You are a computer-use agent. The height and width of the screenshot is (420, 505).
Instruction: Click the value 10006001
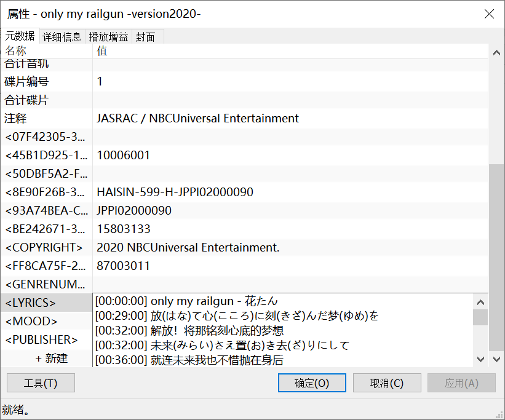[124, 155]
